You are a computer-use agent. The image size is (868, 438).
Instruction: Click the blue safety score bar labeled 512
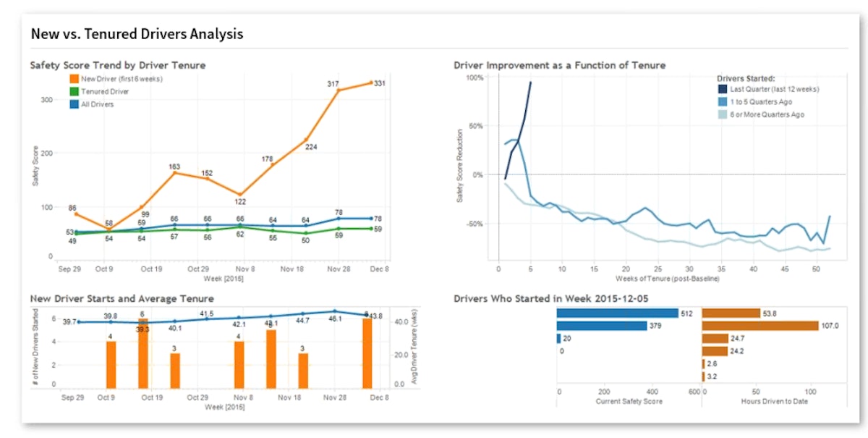point(617,313)
